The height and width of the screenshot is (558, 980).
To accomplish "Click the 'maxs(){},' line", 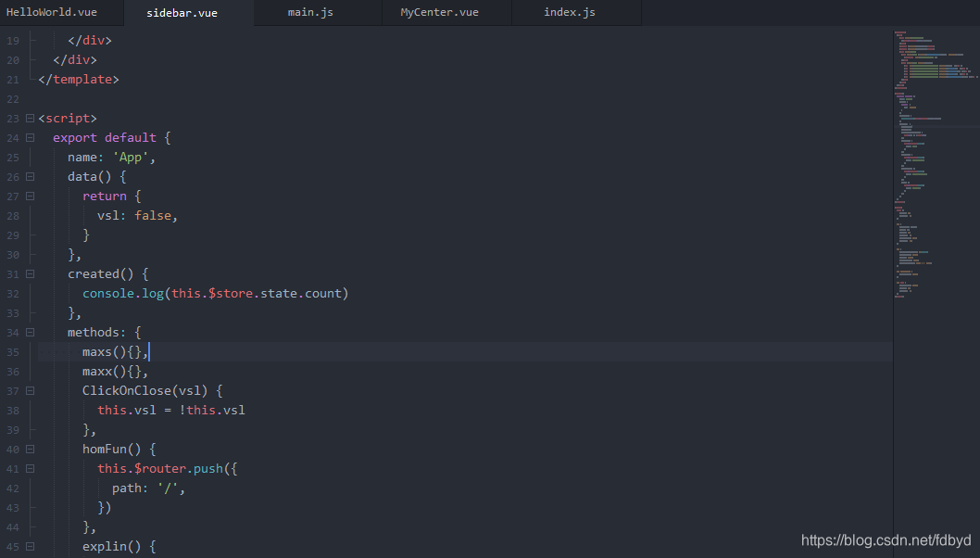I will pos(115,352).
